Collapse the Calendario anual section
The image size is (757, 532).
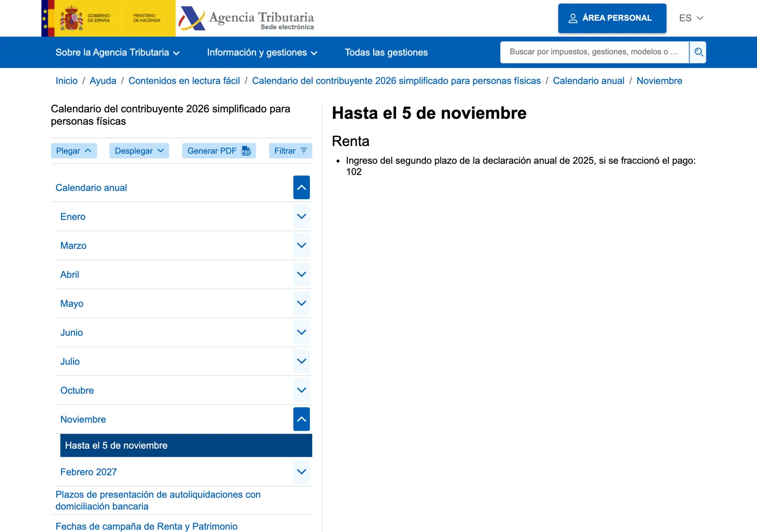point(301,187)
